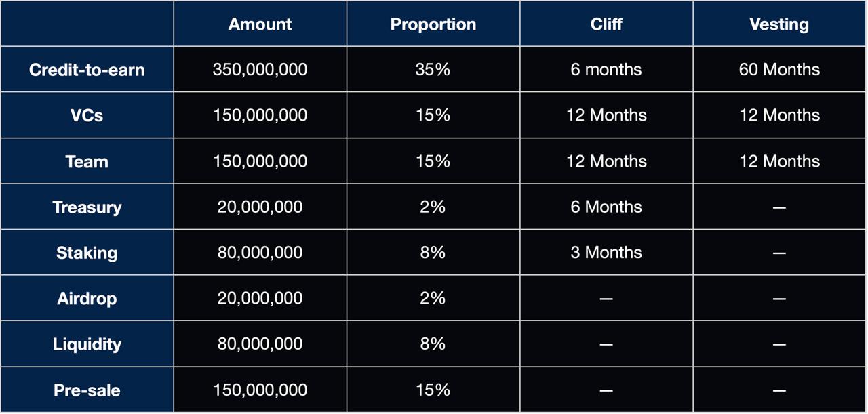The height and width of the screenshot is (414, 868).
Task: Click the Amount column header
Action: 260,24
